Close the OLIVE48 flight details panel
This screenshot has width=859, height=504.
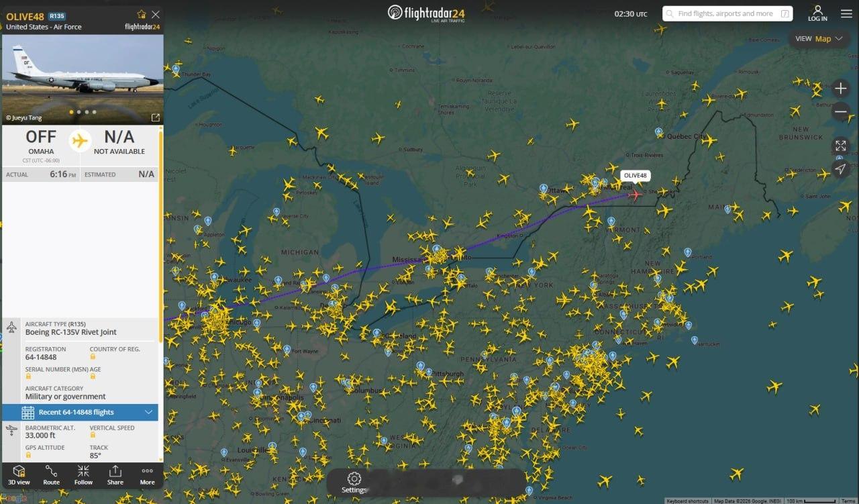[156, 14]
